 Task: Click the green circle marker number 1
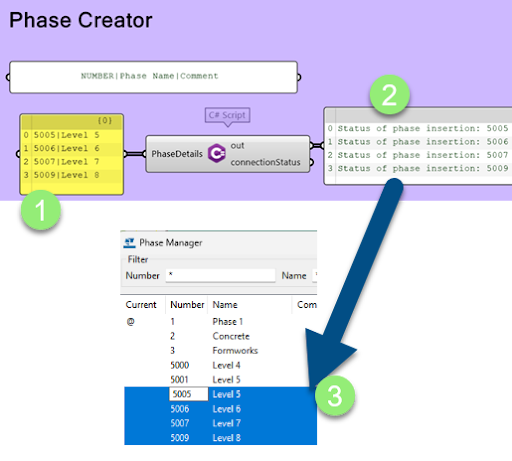[x=41, y=210]
